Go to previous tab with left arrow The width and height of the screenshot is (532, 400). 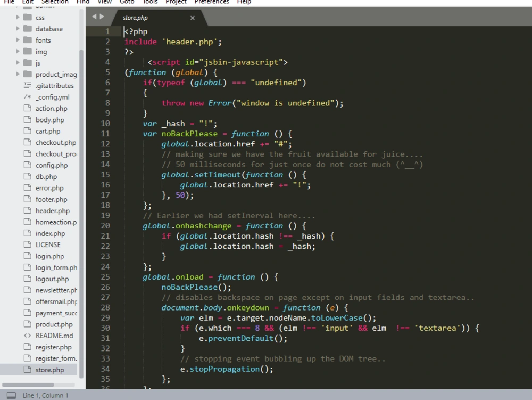click(x=94, y=17)
